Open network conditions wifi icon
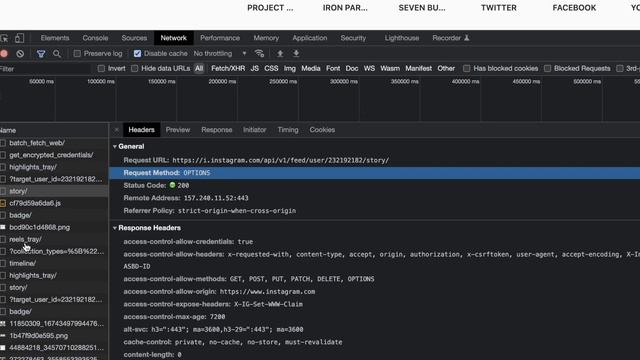 (x=259, y=53)
